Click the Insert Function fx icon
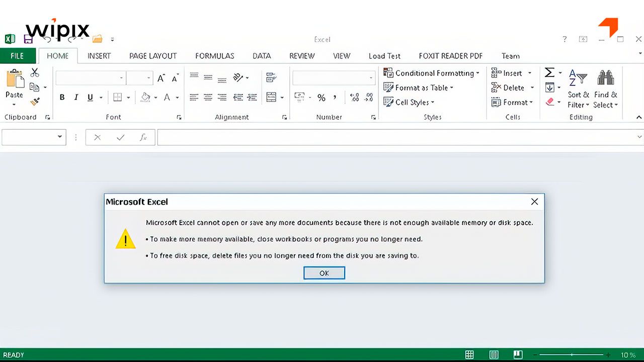 [143, 137]
